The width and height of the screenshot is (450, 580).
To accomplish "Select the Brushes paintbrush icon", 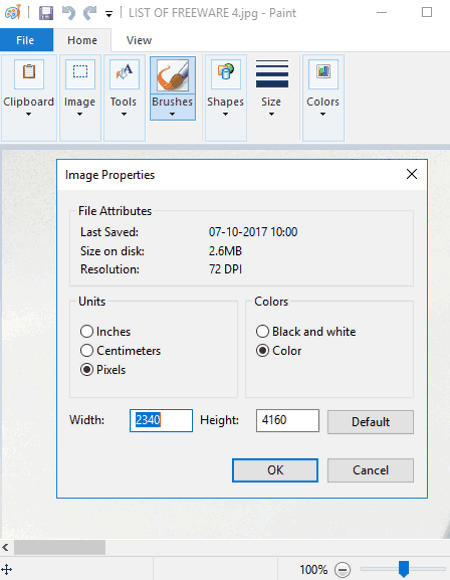I will (173, 75).
